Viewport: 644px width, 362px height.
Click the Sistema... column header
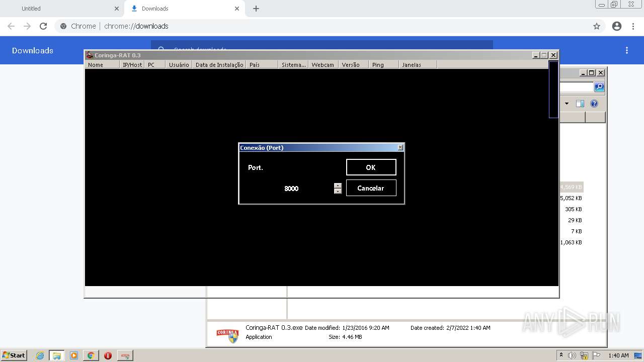click(x=293, y=65)
